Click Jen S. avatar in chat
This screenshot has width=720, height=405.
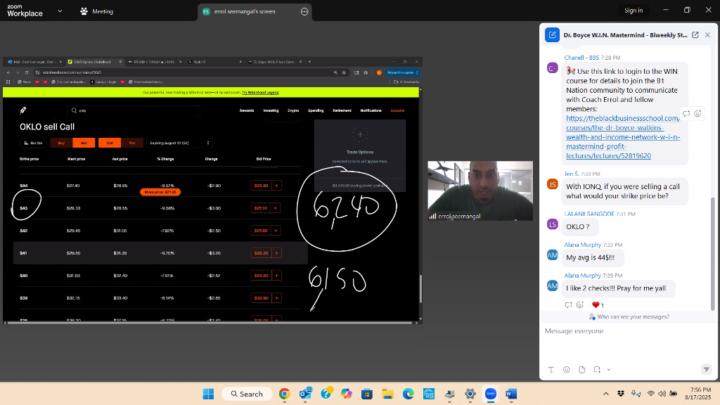click(x=552, y=184)
